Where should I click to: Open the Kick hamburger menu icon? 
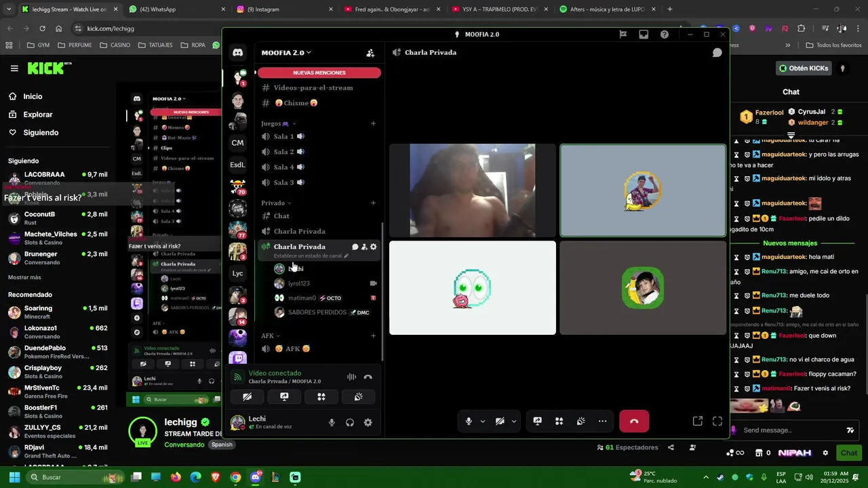[x=14, y=68]
